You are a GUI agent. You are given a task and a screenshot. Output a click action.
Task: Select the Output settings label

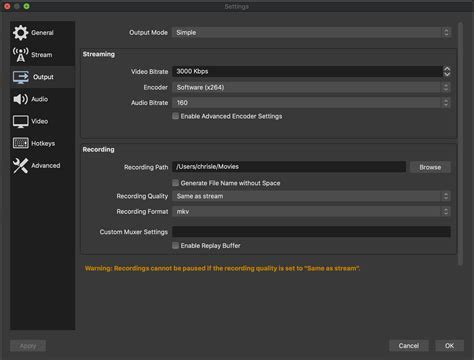pos(43,77)
